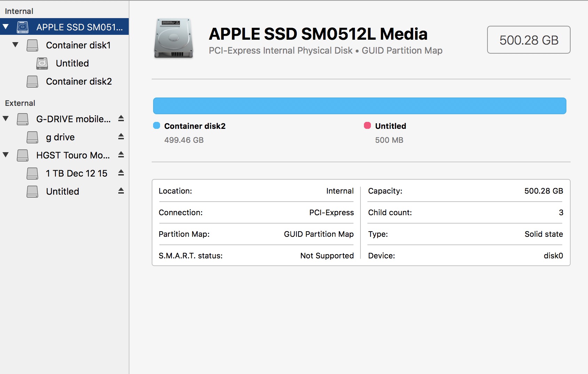Select the APPLE SSD SM051 disk icon
This screenshot has width=588, height=374.
point(23,27)
